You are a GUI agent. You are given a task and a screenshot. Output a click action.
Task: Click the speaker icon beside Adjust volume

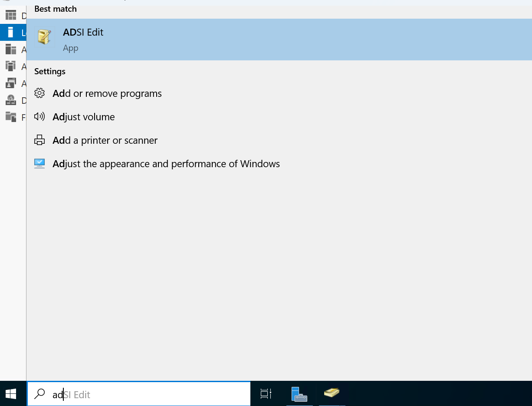click(39, 116)
